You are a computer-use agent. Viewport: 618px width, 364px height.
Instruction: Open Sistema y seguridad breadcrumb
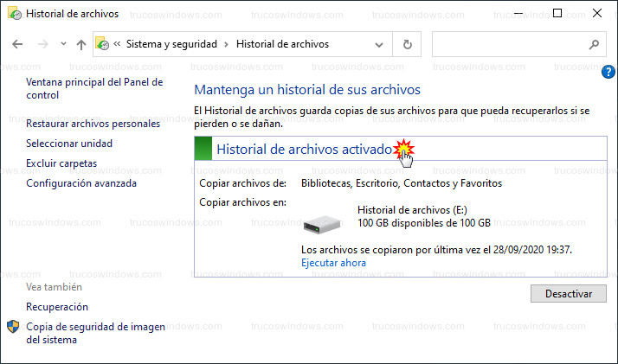pos(172,44)
